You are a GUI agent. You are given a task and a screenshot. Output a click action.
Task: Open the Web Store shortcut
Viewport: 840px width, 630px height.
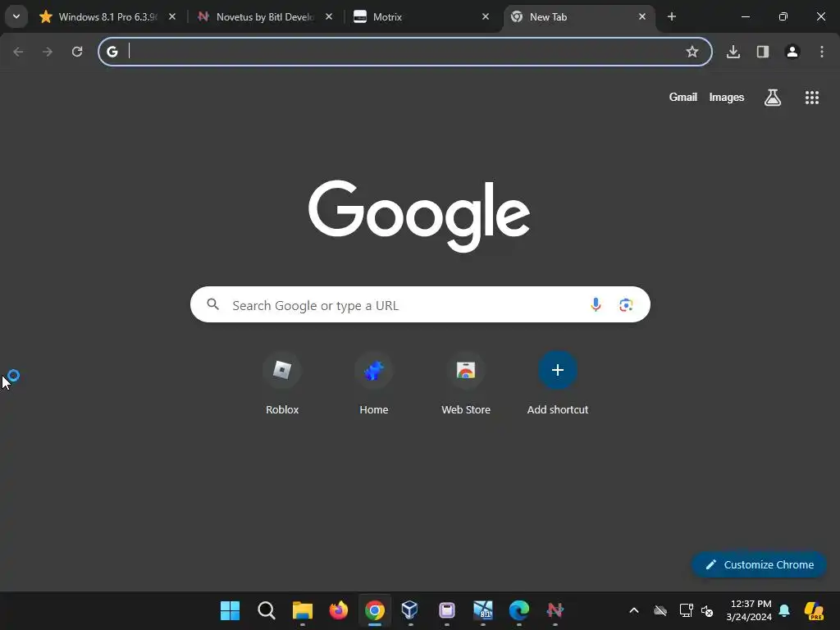point(466,383)
